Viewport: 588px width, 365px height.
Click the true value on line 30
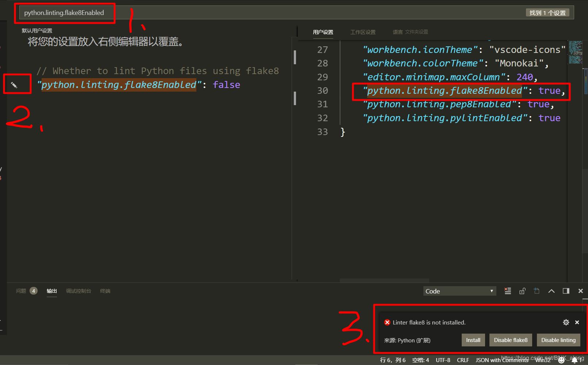[549, 91]
